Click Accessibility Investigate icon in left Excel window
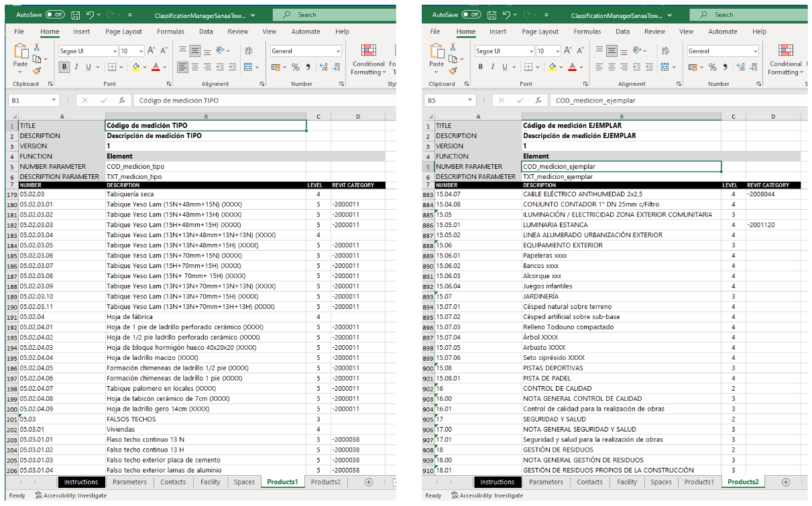The width and height of the screenshot is (812, 506). [38, 495]
